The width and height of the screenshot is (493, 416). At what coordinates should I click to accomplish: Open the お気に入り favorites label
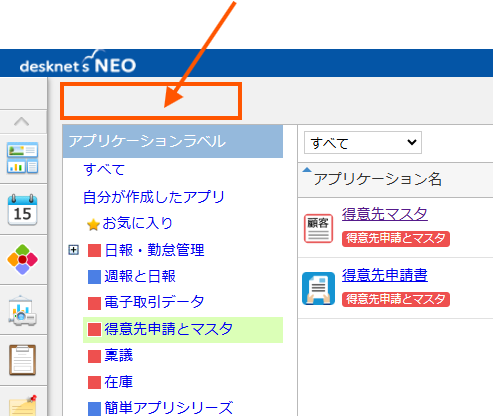click(x=137, y=223)
